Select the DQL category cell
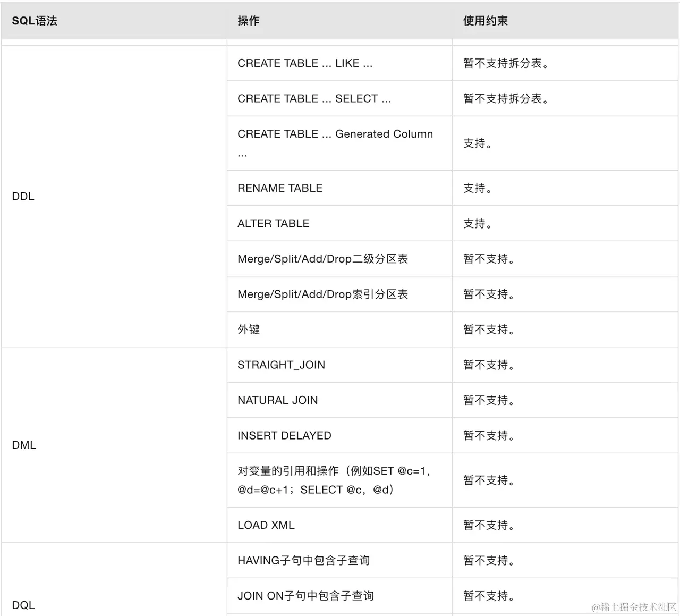This screenshot has width=680, height=616. point(22,605)
